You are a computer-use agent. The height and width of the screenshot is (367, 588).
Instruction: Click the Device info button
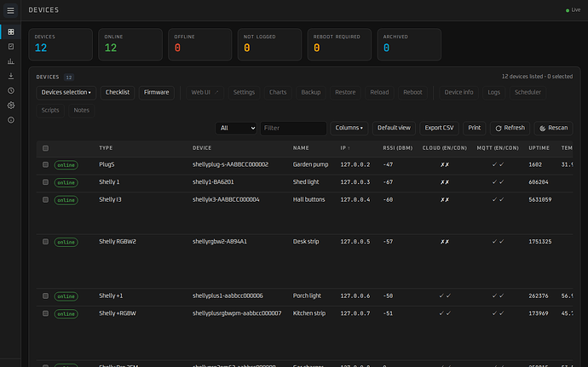458,93
